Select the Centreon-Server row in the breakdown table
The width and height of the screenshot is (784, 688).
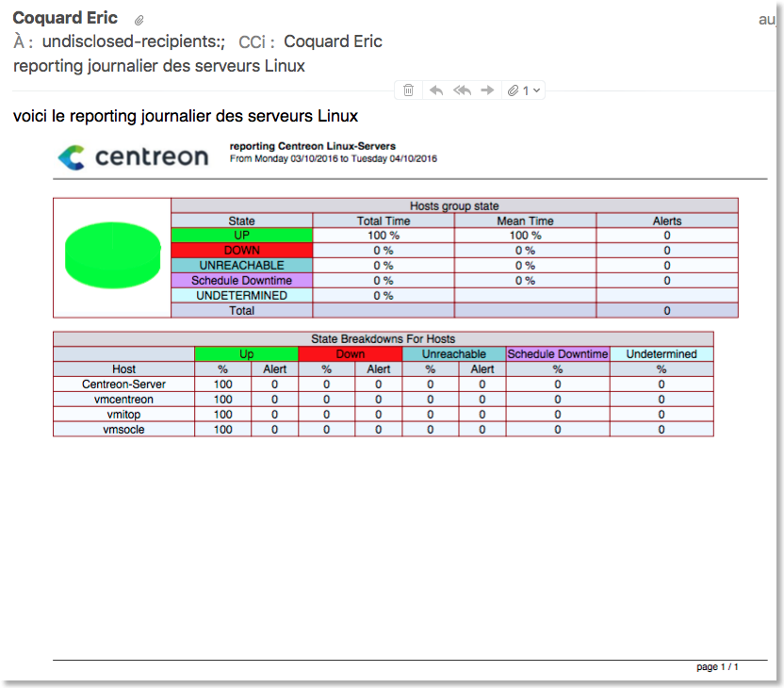click(123, 384)
